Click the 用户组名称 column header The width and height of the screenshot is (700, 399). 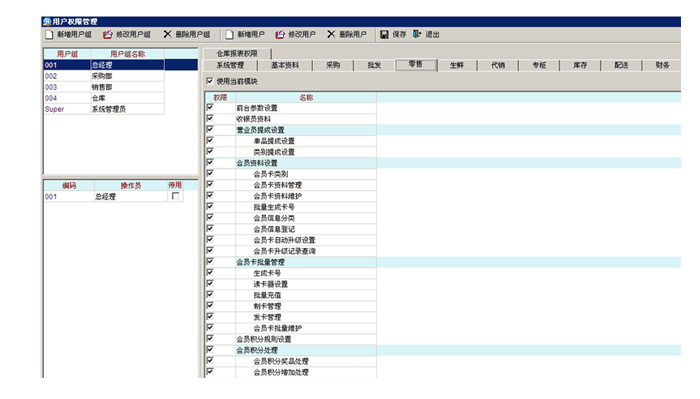(128, 54)
